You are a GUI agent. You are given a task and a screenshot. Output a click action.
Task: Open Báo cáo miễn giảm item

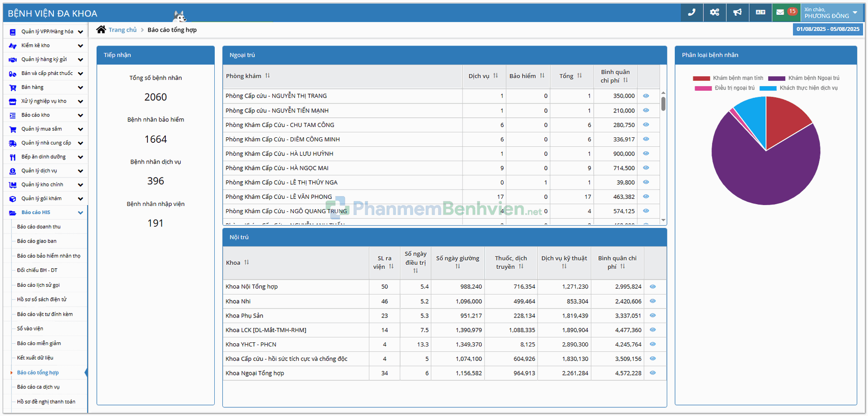pyautogui.click(x=39, y=343)
